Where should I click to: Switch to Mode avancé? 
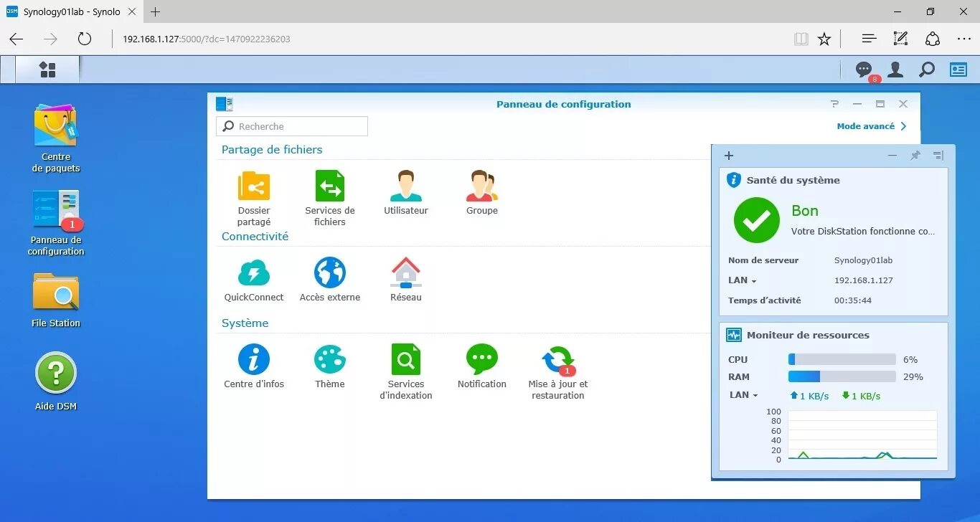(872, 126)
